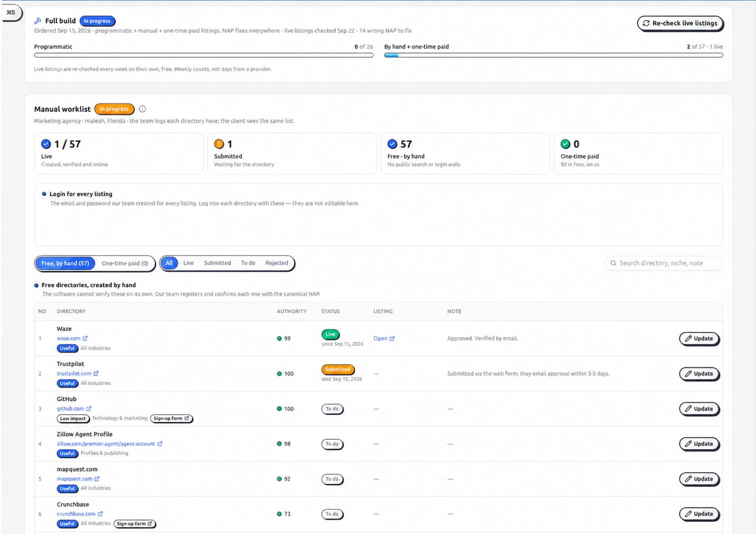Click the info icon beside Manual worklist
Image resolution: width=756 pixels, height=534 pixels.
142,109
